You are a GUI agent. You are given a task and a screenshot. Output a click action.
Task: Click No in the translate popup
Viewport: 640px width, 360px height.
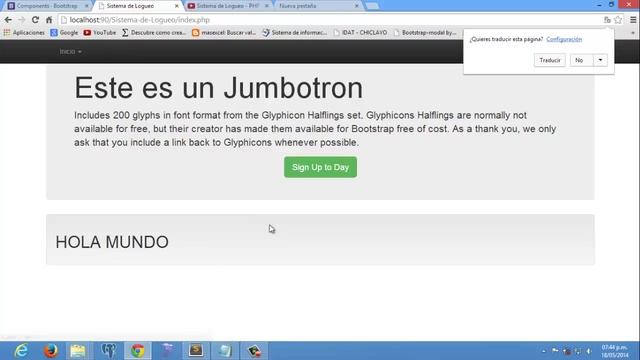[581, 60]
